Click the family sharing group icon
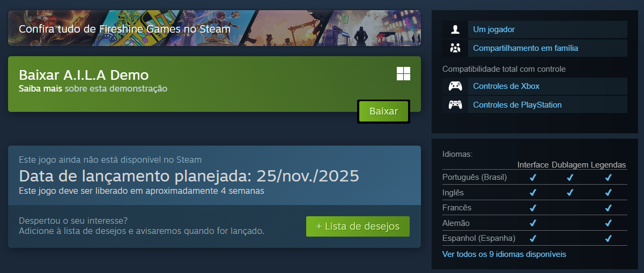Screen dimensions: 644x273 point(455,48)
